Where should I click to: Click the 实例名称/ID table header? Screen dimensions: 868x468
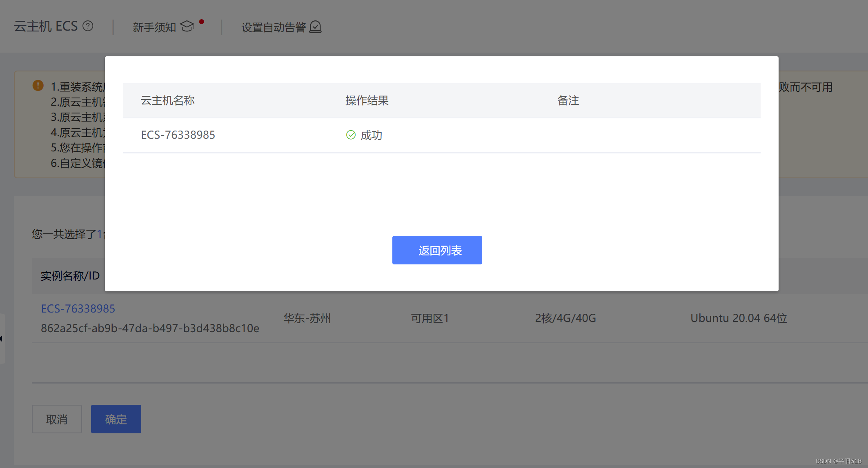[70, 276]
